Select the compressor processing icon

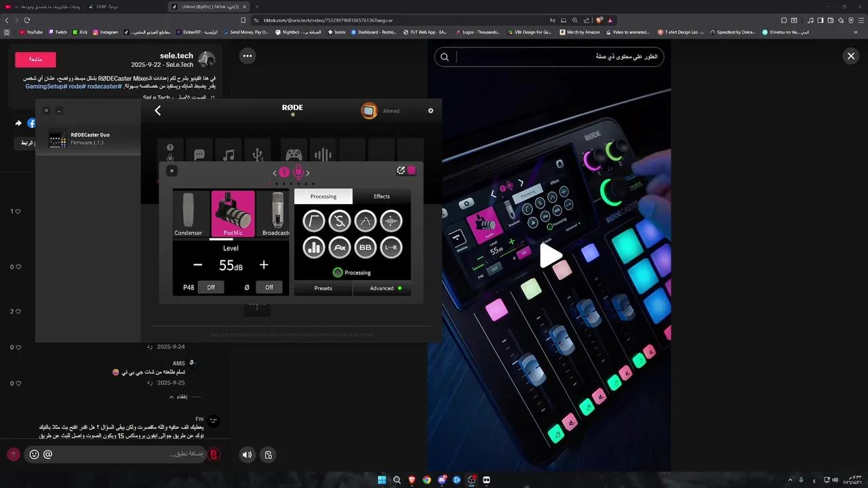(391, 220)
